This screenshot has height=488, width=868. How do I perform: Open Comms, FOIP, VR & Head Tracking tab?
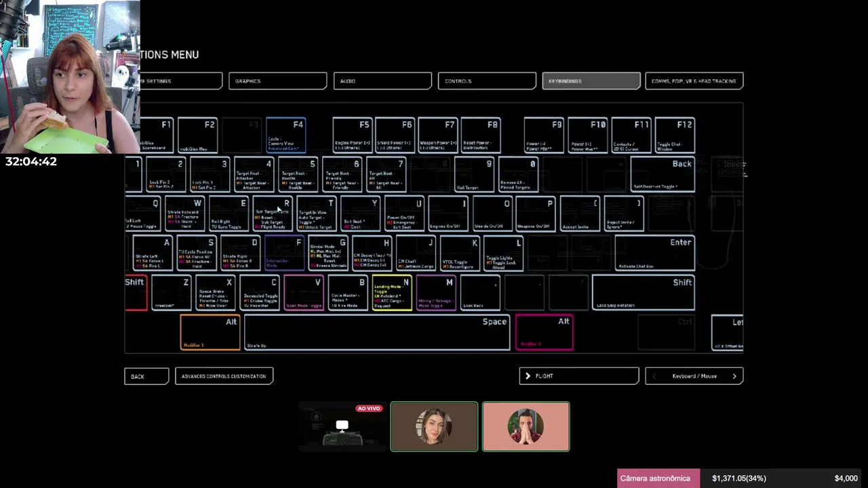(x=694, y=81)
